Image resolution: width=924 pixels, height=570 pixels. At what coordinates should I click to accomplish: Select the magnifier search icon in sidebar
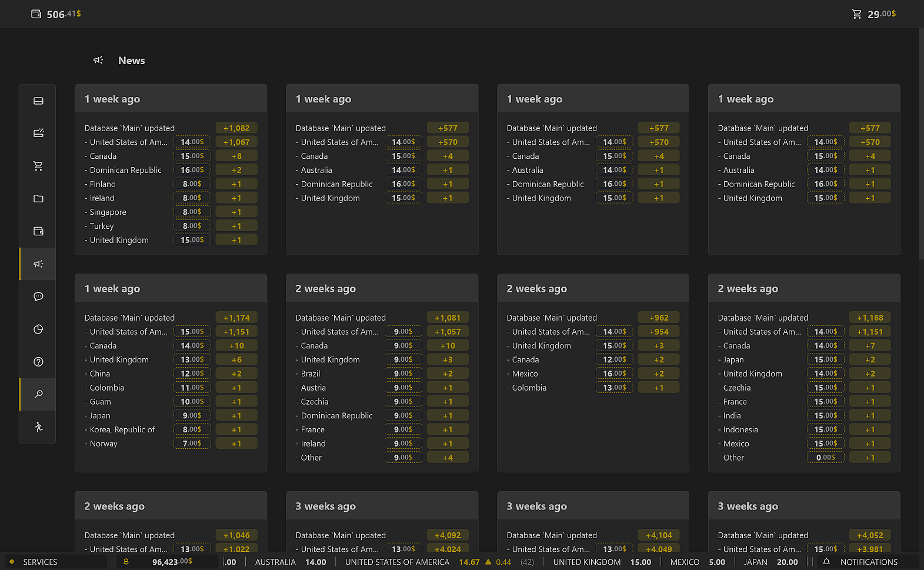point(38,394)
